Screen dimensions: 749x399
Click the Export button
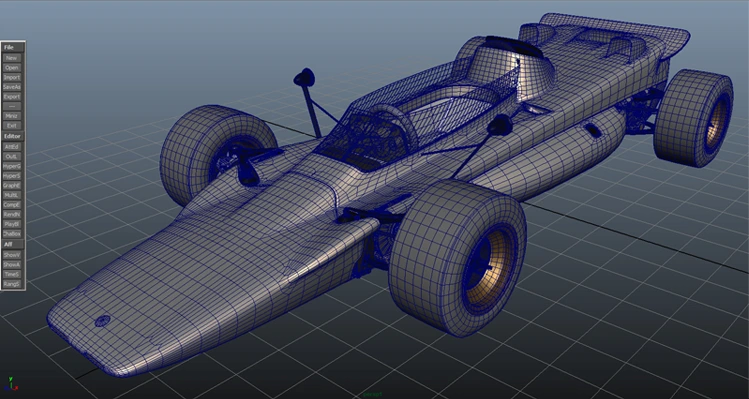(11, 97)
